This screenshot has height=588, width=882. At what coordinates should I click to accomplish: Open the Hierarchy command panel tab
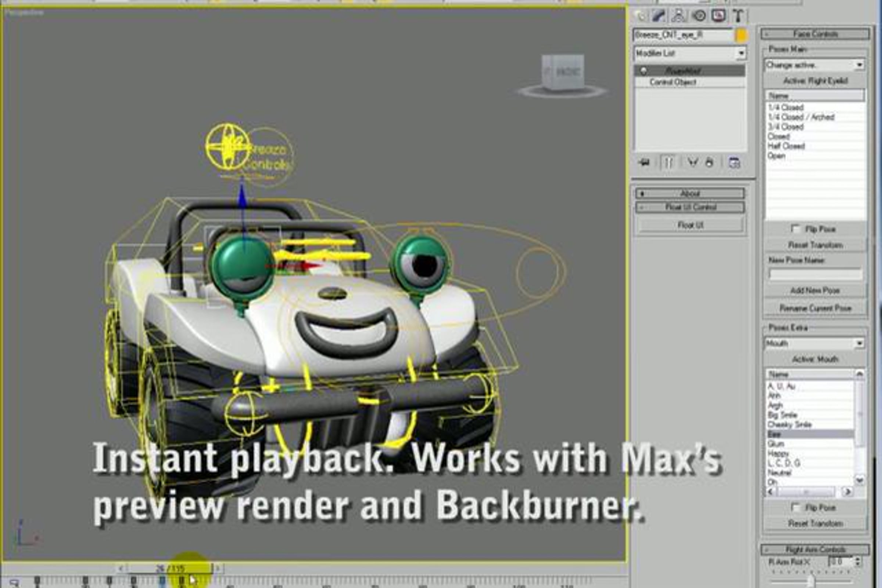(x=678, y=16)
